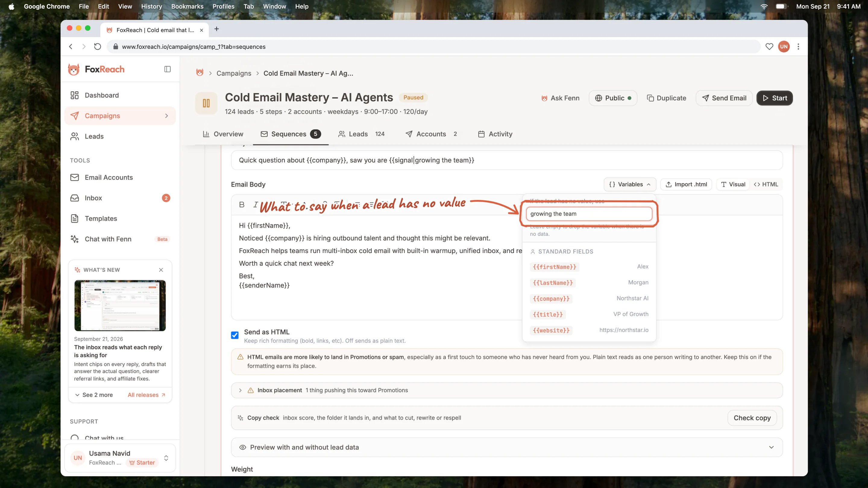Open the What's New release thumbnail

[120, 305]
